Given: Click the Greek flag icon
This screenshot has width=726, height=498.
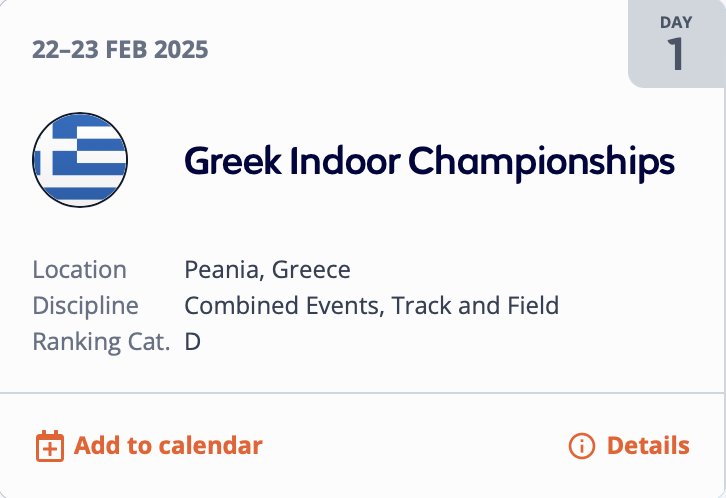Looking at the screenshot, I should click(80, 160).
